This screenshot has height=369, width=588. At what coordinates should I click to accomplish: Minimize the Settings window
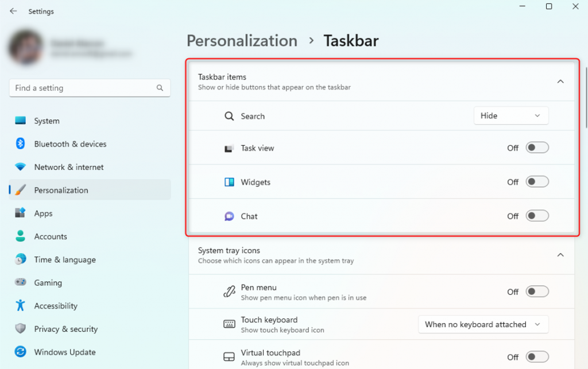click(522, 6)
